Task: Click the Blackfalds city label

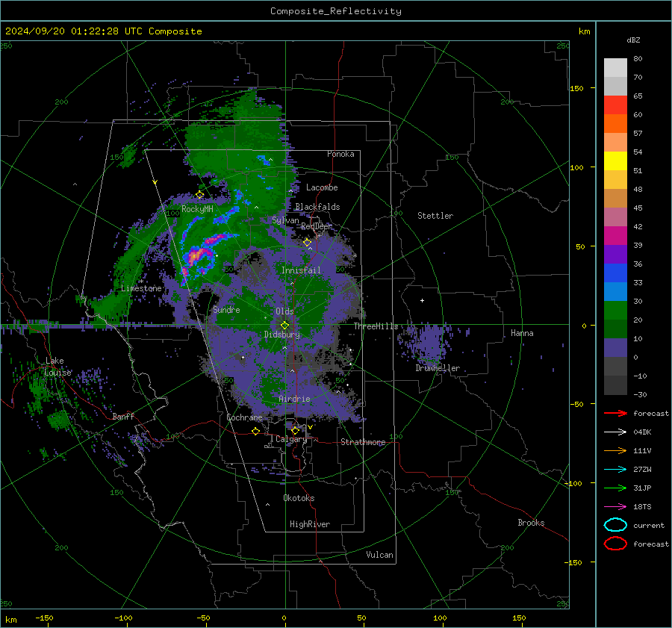Action: (x=317, y=207)
